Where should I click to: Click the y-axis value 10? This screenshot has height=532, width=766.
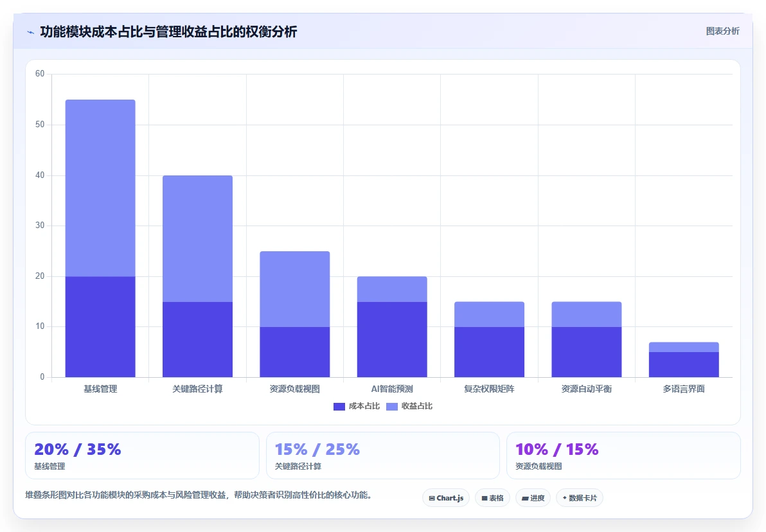[40, 326]
